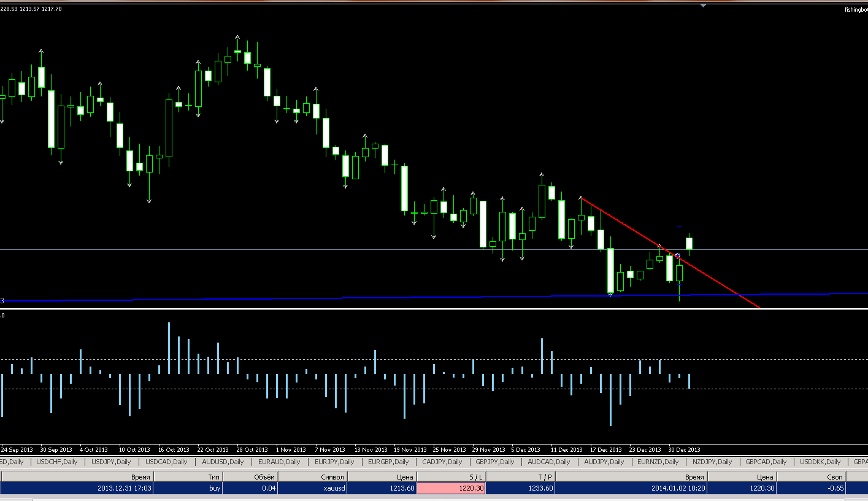The height and width of the screenshot is (501, 868).
Task: Switch to the EURNZD,Daily chart tab
Action: pyautogui.click(x=658, y=462)
